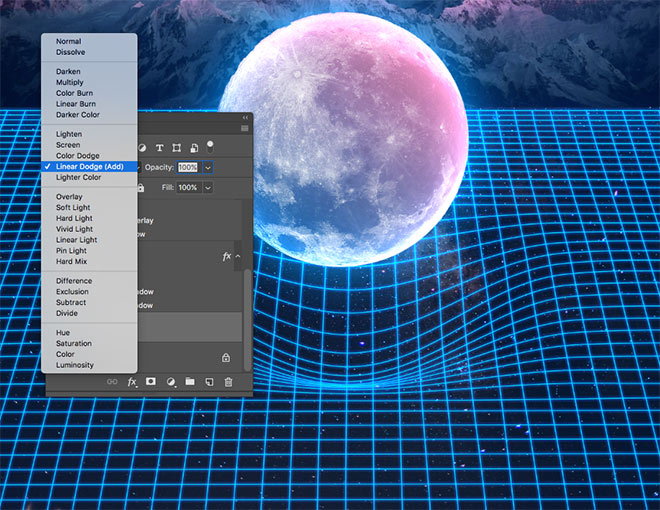660x510 pixels.
Task: Select the highlighted layer row
Action: click(189, 327)
